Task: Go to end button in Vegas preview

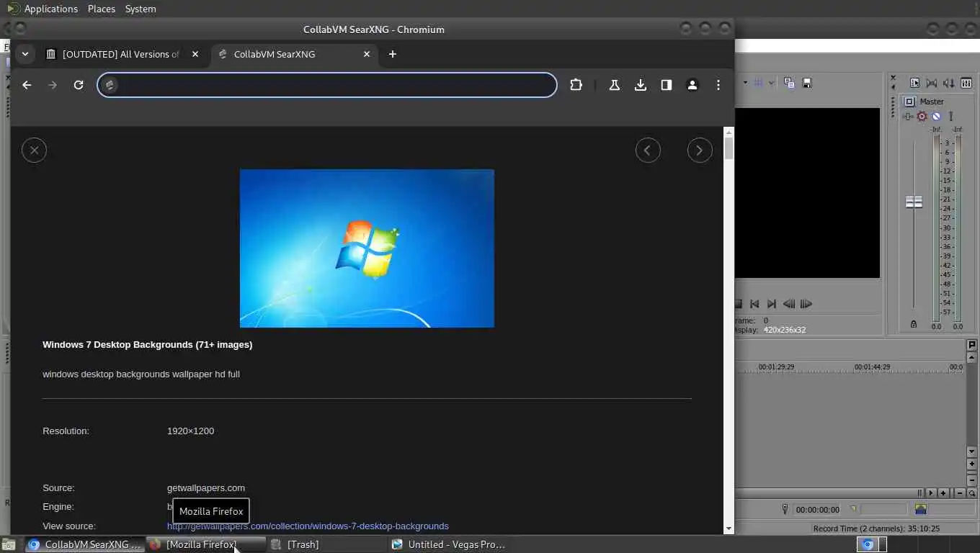Action: point(772,304)
